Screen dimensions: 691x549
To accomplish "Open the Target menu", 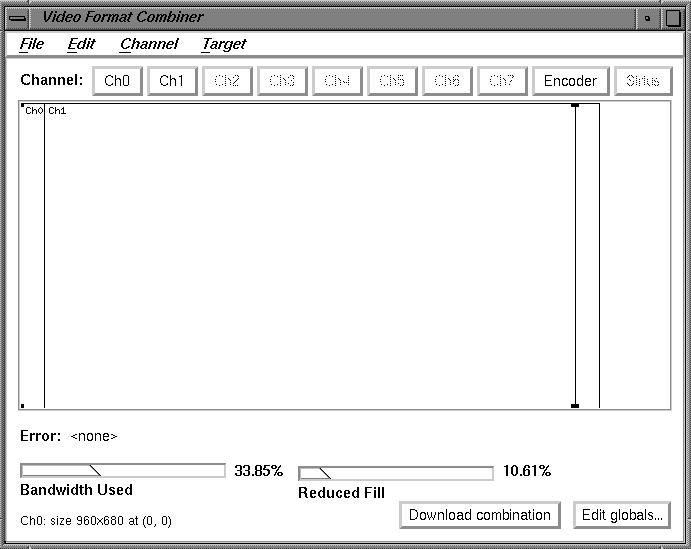I will [x=224, y=44].
